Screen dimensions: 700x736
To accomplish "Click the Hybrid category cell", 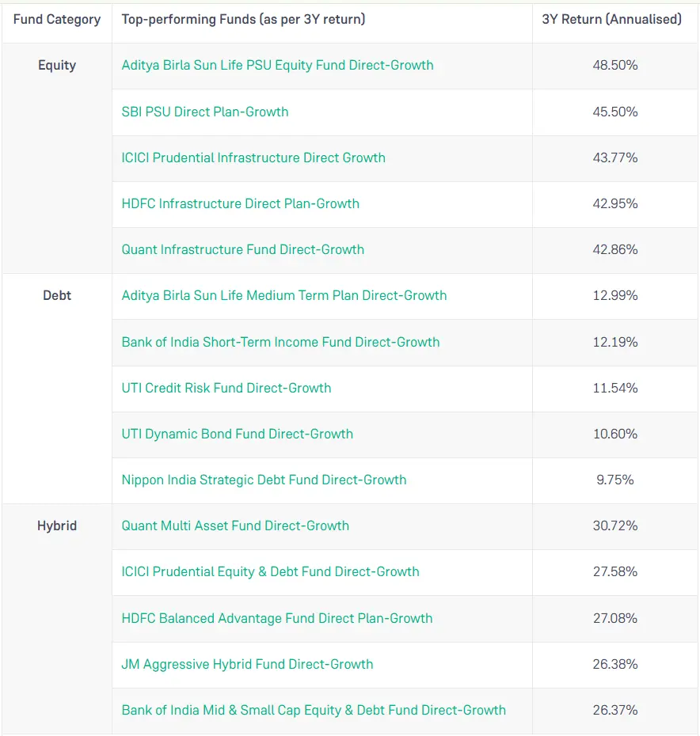I will pos(57,525).
